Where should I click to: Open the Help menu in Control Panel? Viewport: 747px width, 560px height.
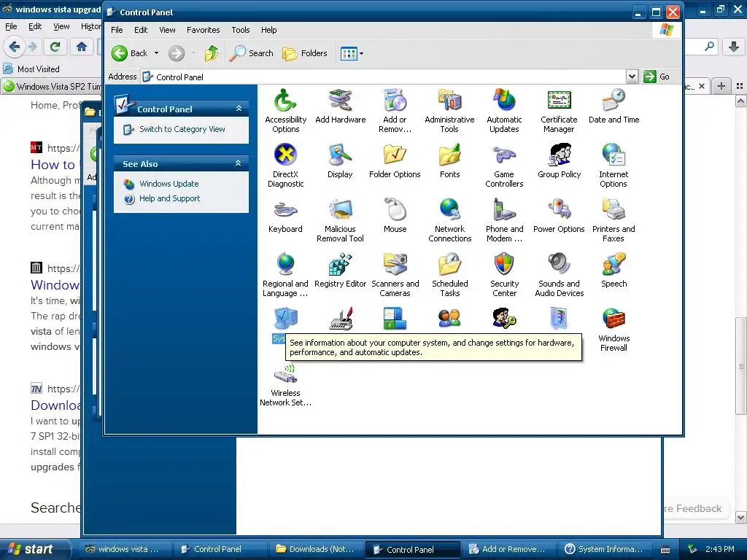pyautogui.click(x=268, y=30)
